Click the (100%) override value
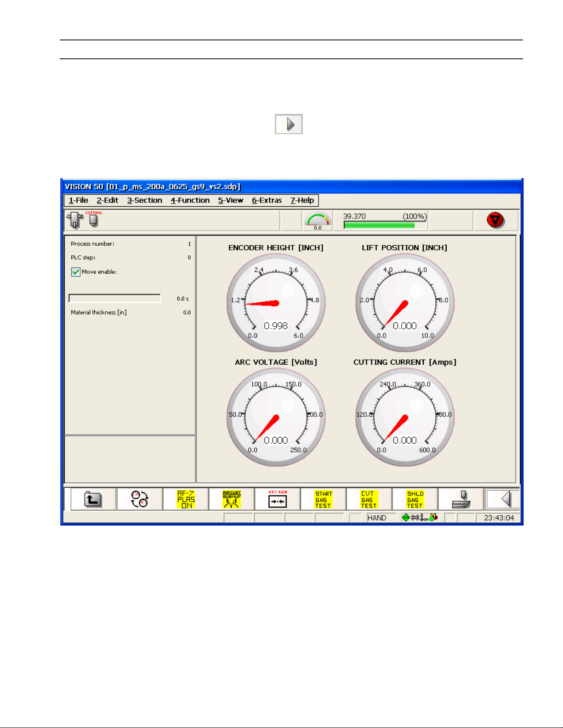Image resolution: width=563 pixels, height=728 pixels. click(415, 216)
